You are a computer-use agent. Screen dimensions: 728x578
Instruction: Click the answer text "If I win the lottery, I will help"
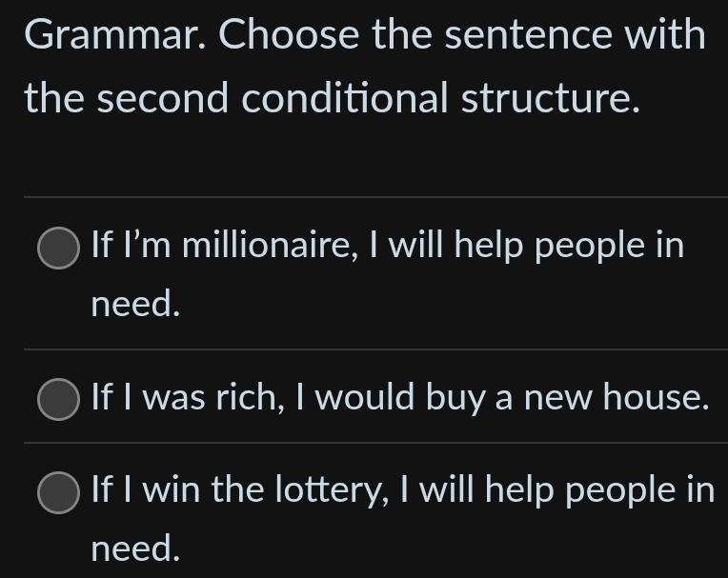(402, 490)
